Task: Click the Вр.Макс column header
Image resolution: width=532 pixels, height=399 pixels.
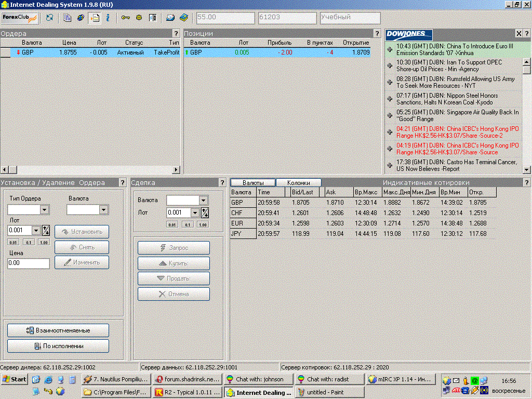Action: [368, 192]
